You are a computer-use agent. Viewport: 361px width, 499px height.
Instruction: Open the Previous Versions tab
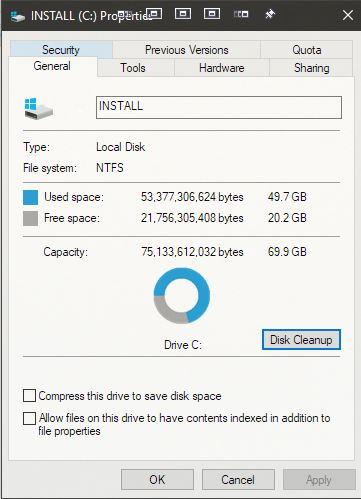(x=187, y=50)
